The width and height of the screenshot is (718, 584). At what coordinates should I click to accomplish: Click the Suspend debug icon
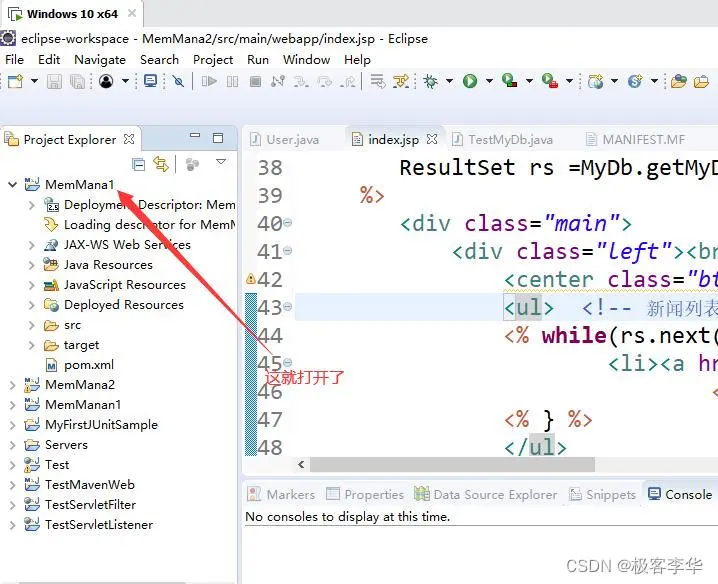coord(233,82)
